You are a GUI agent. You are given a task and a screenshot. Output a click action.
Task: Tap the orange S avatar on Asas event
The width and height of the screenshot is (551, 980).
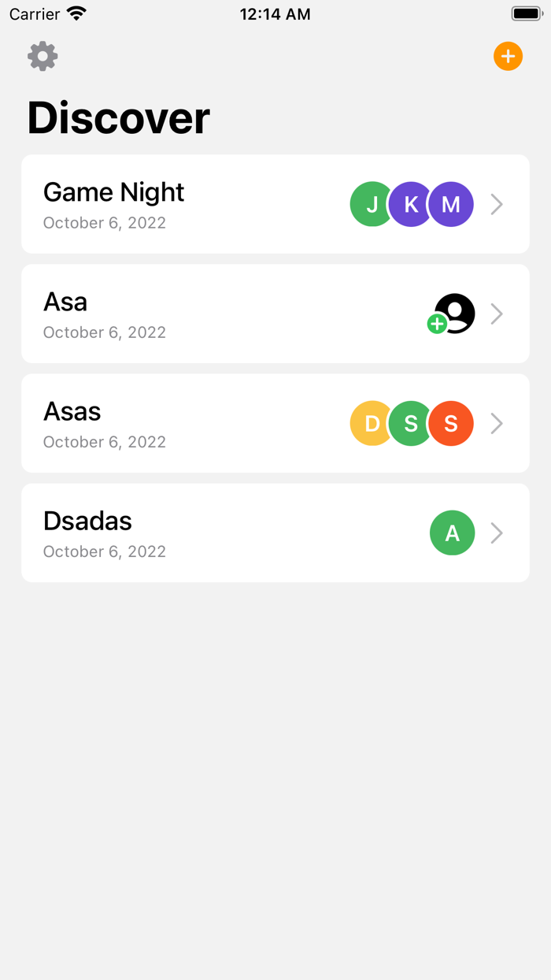450,423
